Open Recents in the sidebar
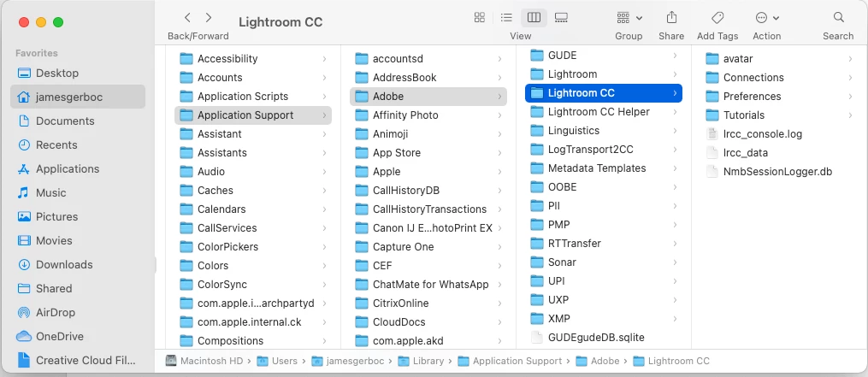The image size is (868, 377). coord(78,144)
